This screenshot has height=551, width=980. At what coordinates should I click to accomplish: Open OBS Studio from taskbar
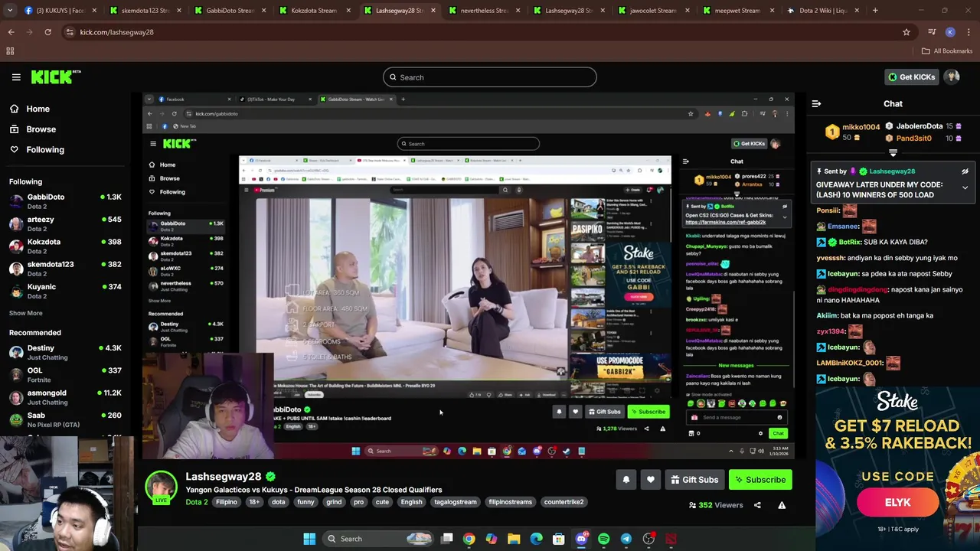click(648, 539)
